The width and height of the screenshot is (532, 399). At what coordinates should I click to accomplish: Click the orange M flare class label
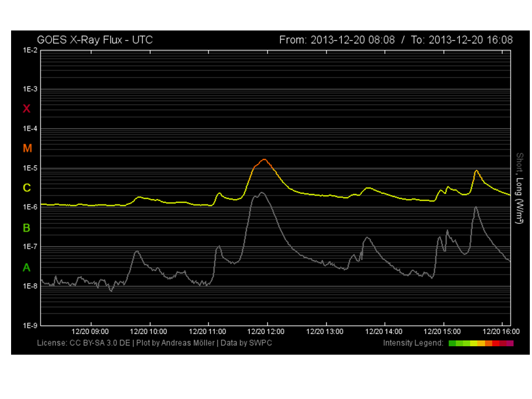click(x=27, y=149)
